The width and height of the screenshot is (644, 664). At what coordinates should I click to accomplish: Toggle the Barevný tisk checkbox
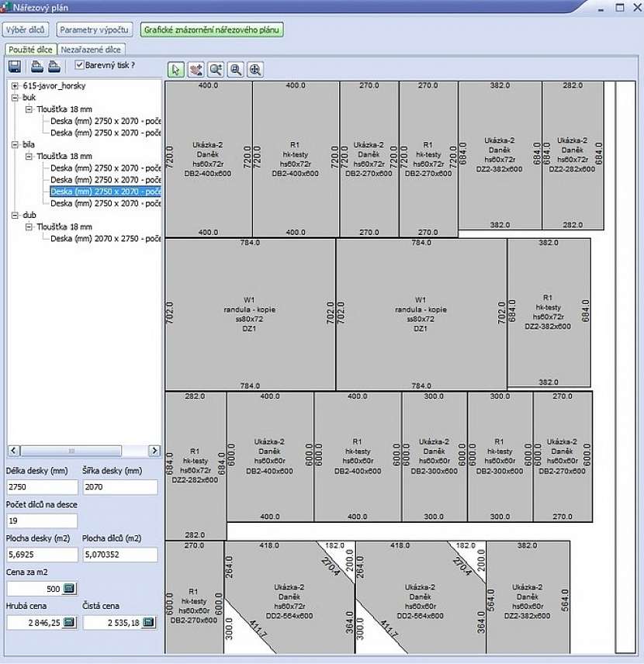(80, 65)
